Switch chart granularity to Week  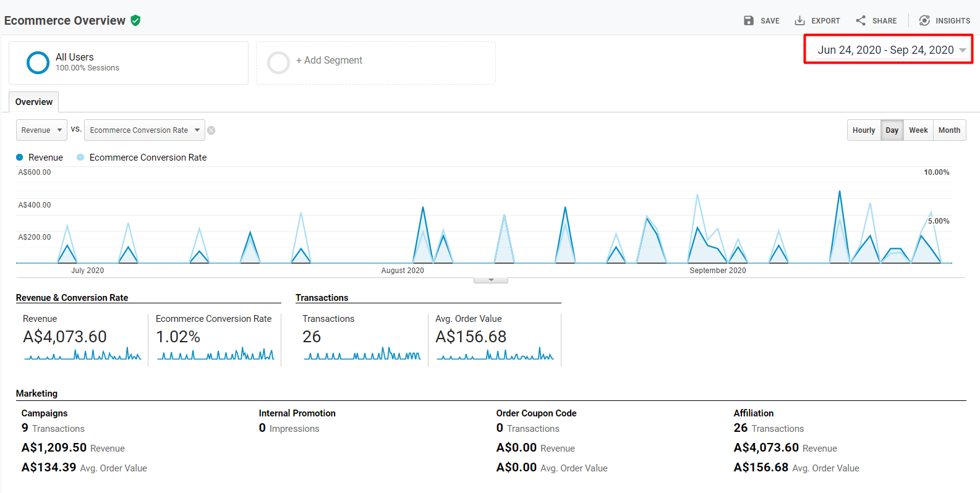918,130
